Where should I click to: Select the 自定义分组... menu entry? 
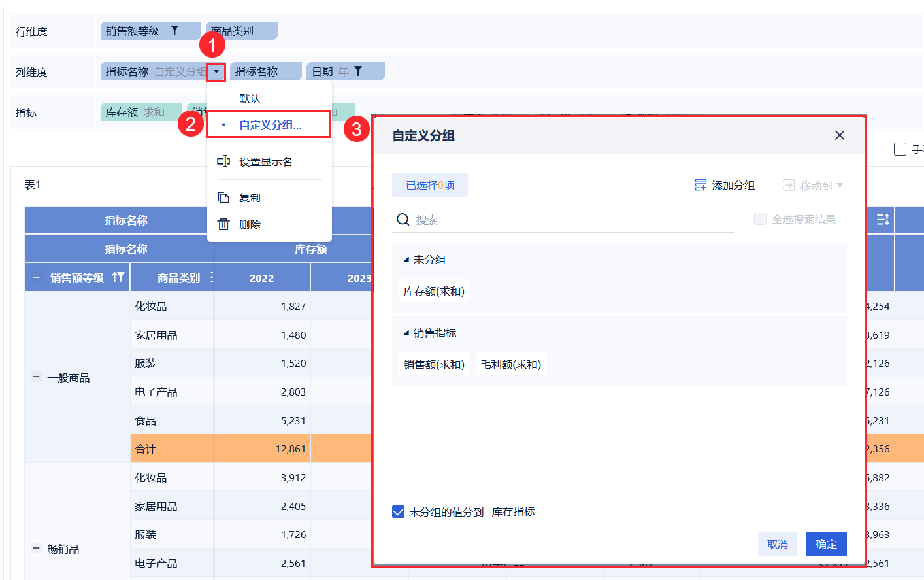[269, 125]
